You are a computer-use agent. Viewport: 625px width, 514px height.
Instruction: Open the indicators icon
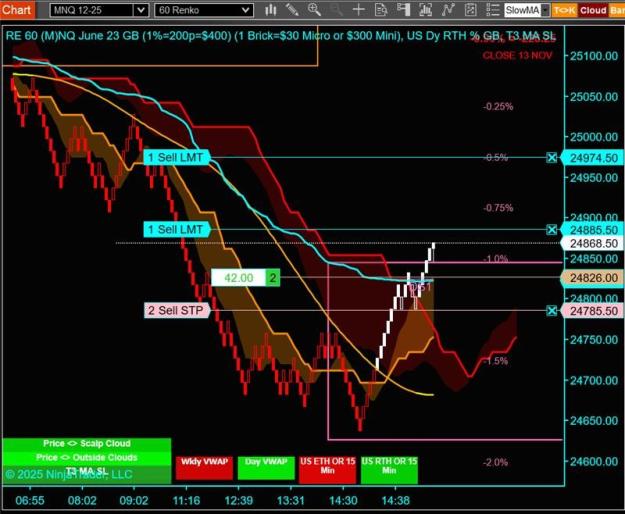tap(448, 10)
